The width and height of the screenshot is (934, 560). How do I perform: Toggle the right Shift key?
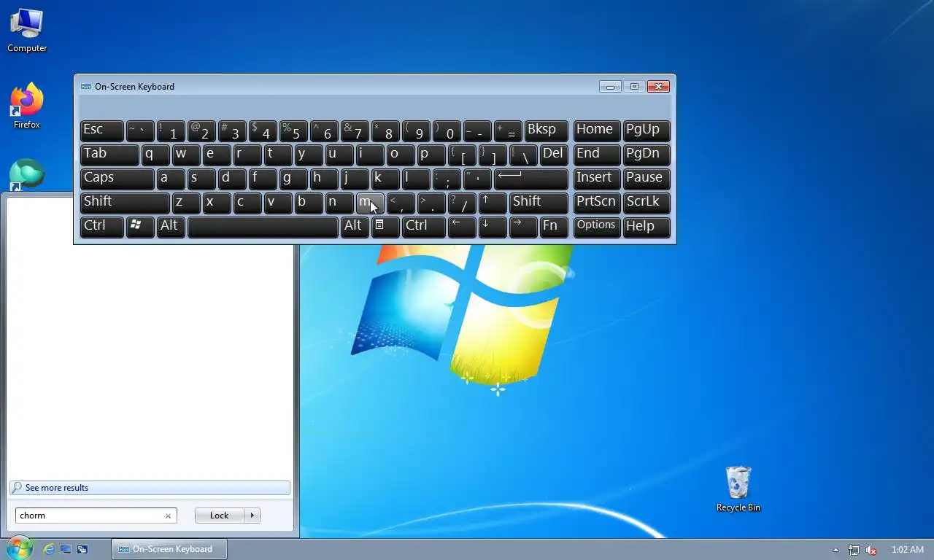[539, 203]
